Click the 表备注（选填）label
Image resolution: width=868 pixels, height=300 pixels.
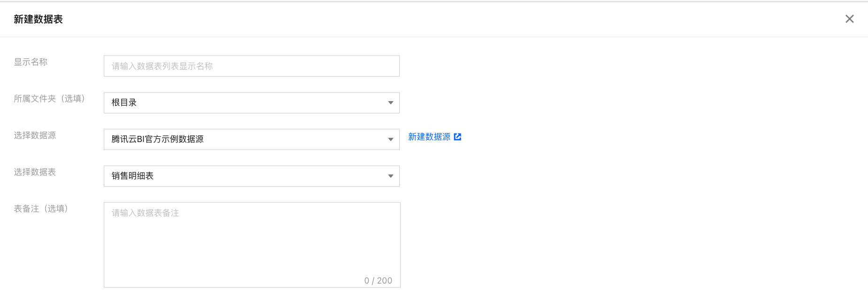[41, 209]
